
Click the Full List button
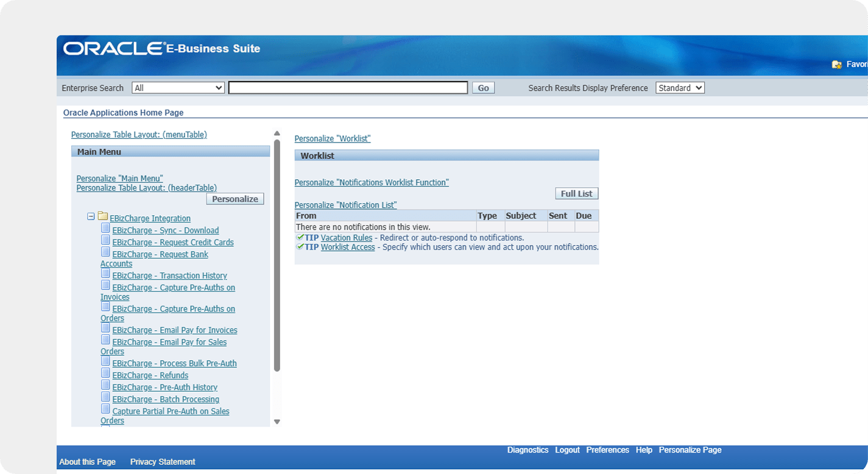point(577,194)
